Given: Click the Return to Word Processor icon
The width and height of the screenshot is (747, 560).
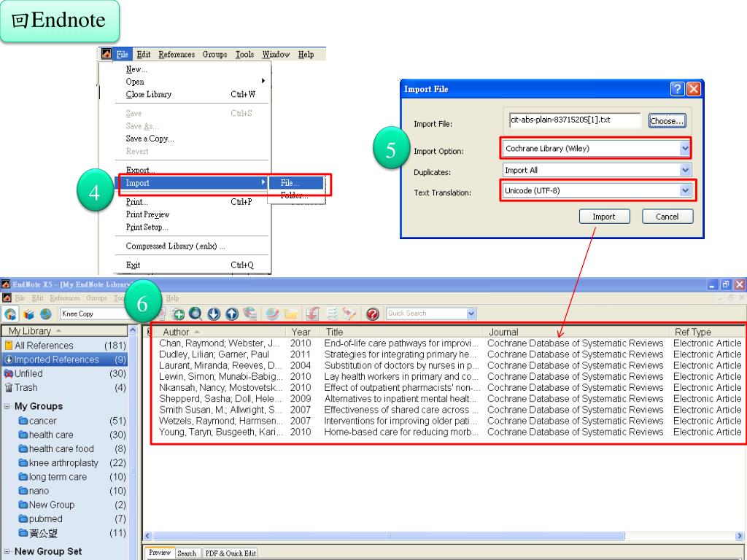Looking at the screenshot, I should pos(349,314).
